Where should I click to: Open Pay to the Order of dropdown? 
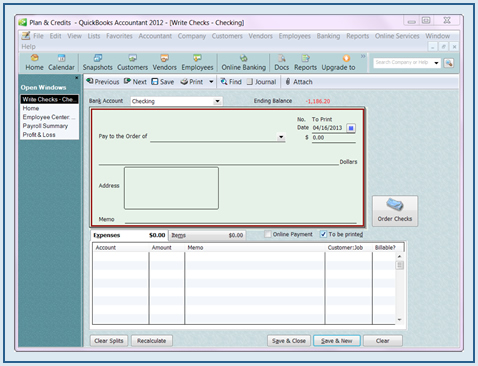(281, 137)
